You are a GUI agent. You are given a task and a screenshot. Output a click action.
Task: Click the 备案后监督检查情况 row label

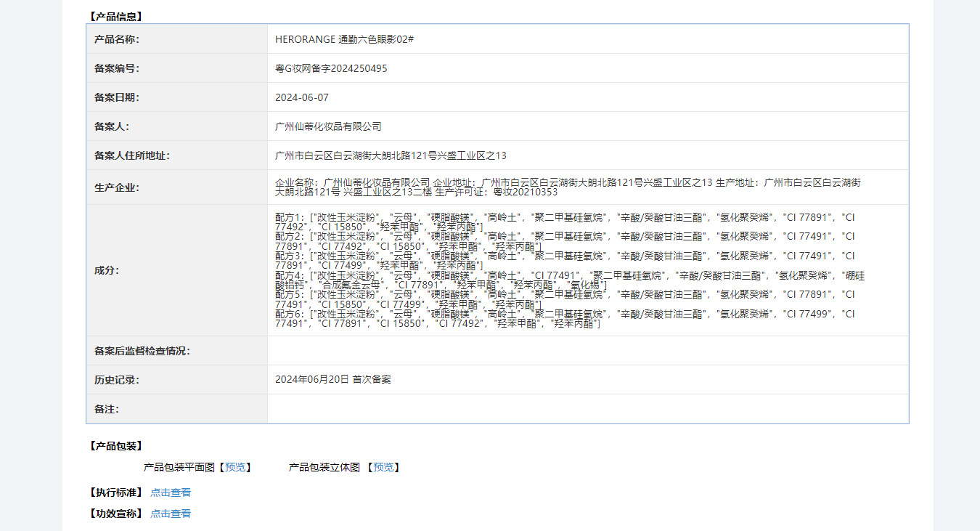pos(142,351)
